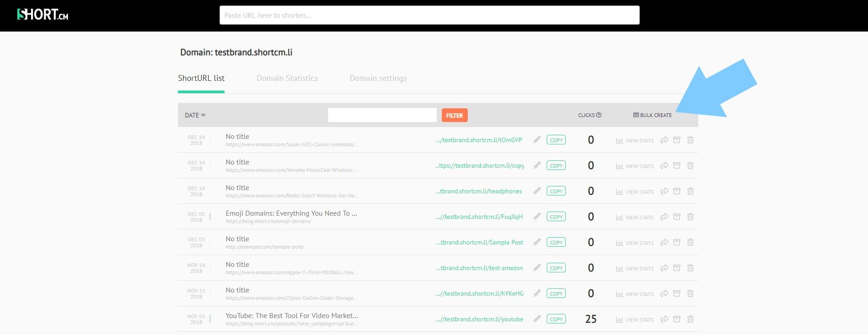Share the tOmGVP short link

click(x=664, y=140)
